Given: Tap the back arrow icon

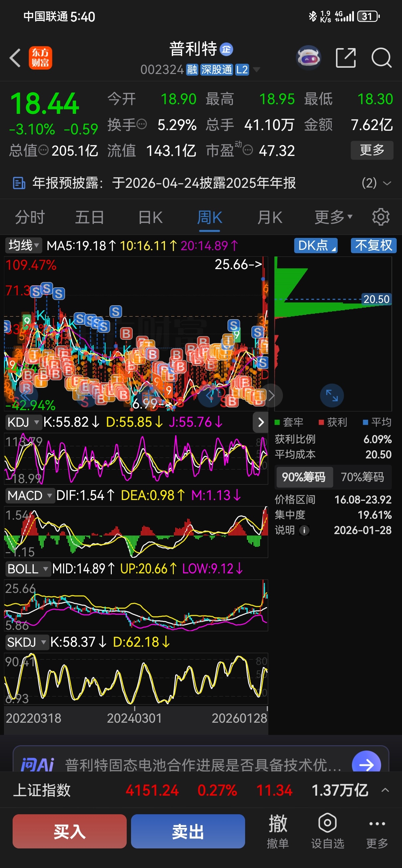Looking at the screenshot, I should [x=15, y=58].
